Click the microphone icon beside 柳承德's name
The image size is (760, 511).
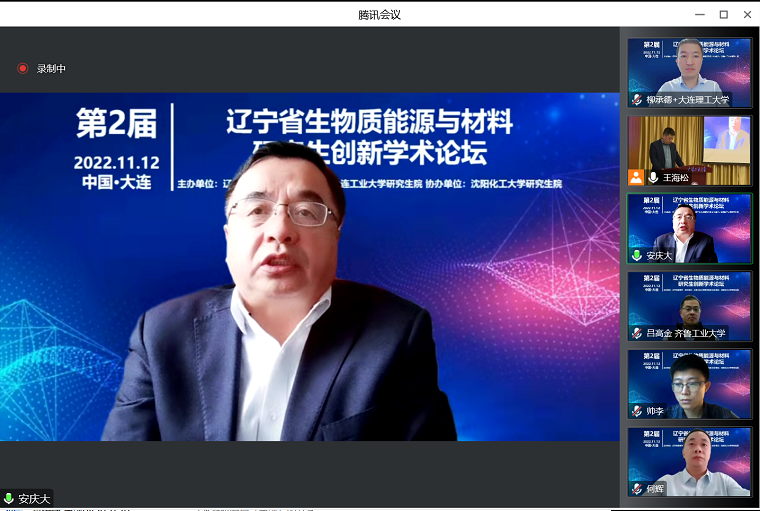(637, 100)
